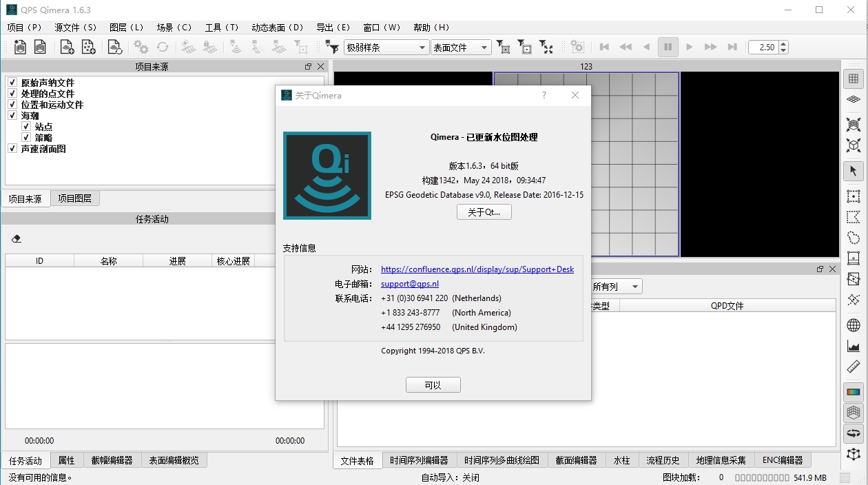
Task: Click the QPD文件 column header
Action: click(727, 306)
